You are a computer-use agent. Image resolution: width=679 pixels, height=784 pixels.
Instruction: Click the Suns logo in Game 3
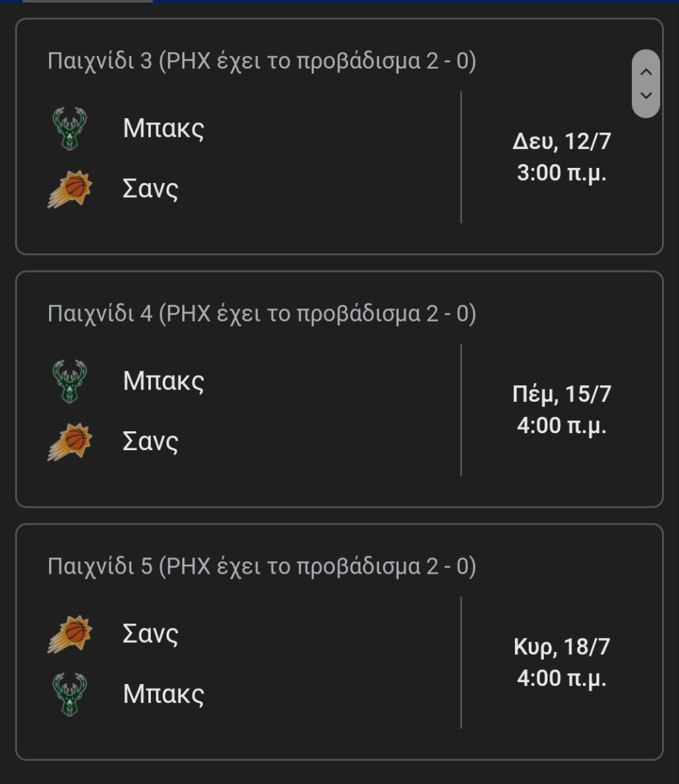point(70,189)
